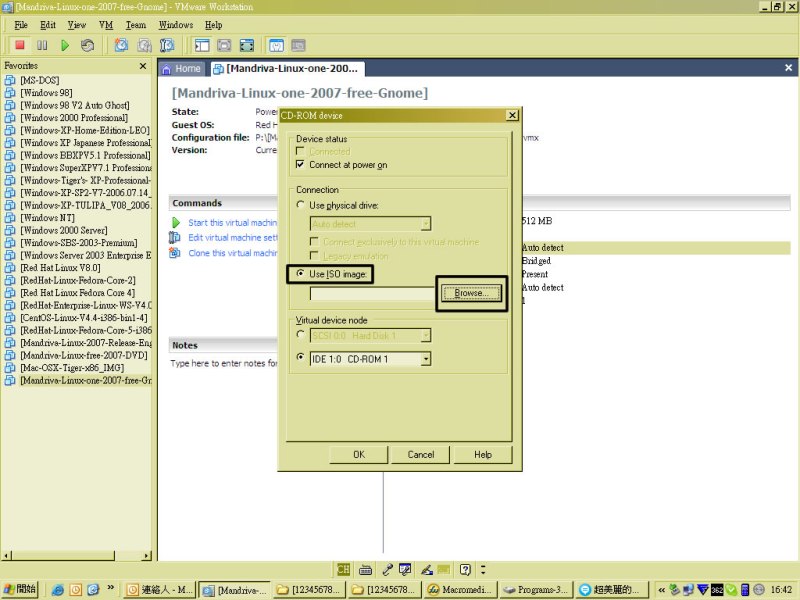Click Start this virtual machine link
Viewport: 800px width, 600px height.
click(233, 222)
